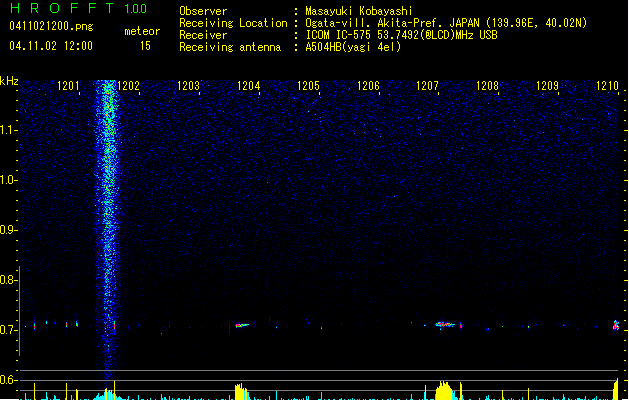Click time marker 1201

coord(68,85)
